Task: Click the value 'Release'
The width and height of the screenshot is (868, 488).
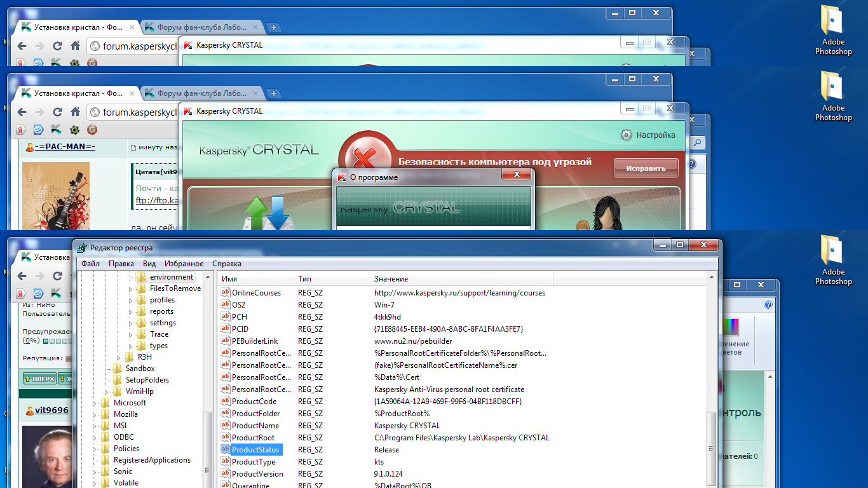Action: (386, 450)
